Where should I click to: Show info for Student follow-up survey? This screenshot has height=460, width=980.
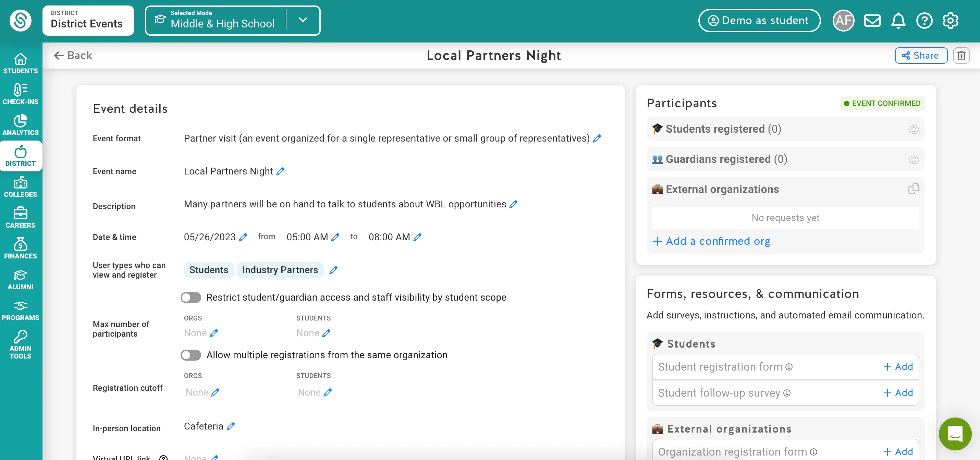pyautogui.click(x=787, y=393)
